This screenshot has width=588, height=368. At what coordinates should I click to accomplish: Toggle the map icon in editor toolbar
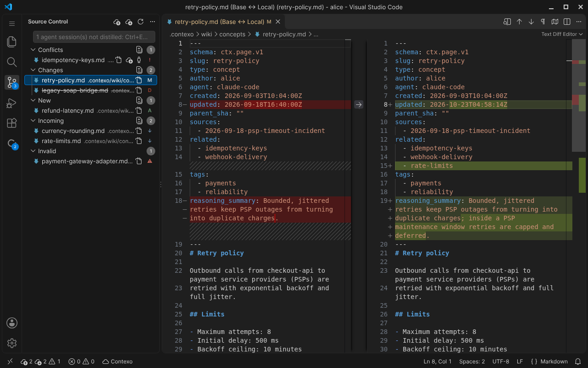pos(555,22)
